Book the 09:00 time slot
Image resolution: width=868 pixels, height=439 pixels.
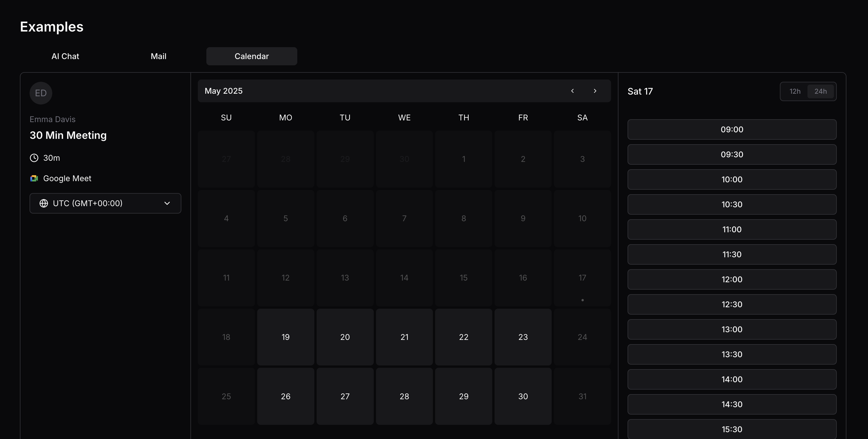[732, 129]
